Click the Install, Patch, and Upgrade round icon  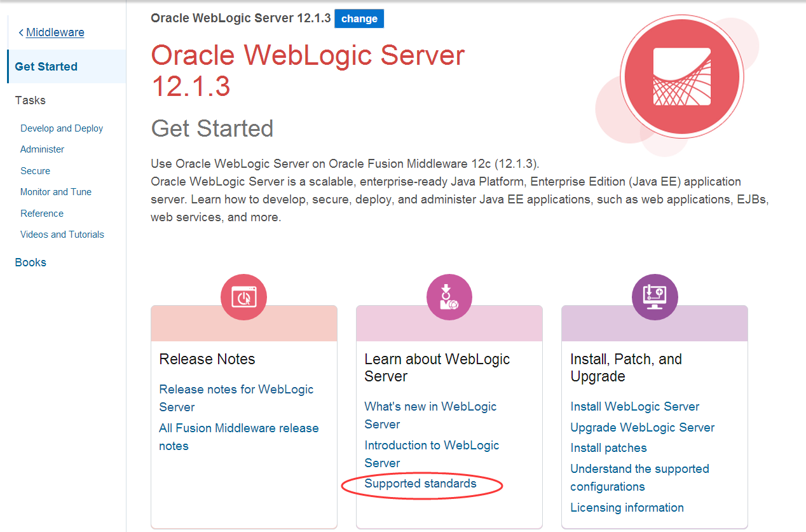(x=655, y=297)
